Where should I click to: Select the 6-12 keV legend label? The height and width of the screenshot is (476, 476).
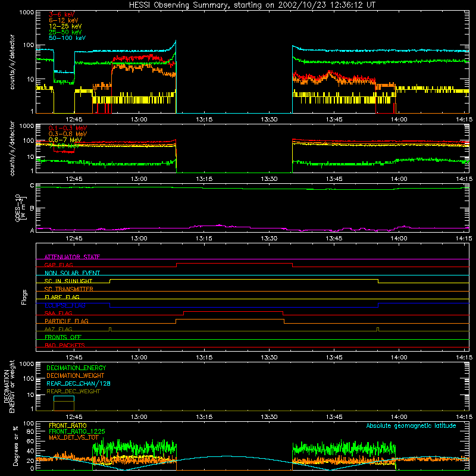point(63,20)
